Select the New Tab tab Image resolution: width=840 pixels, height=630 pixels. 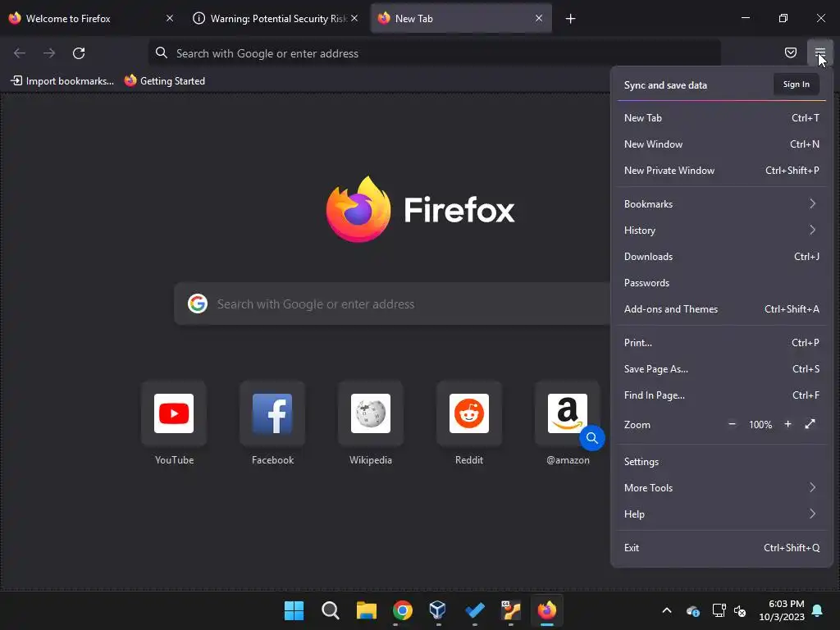click(x=460, y=18)
